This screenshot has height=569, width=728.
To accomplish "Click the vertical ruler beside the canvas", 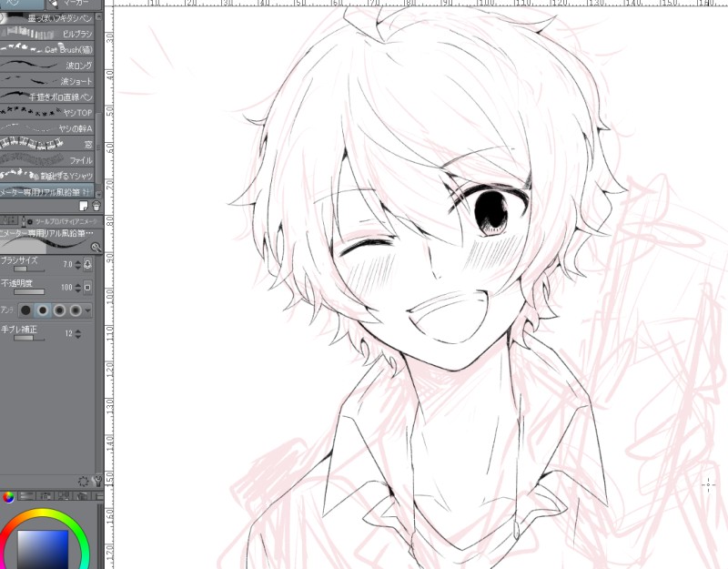I will (x=109, y=287).
